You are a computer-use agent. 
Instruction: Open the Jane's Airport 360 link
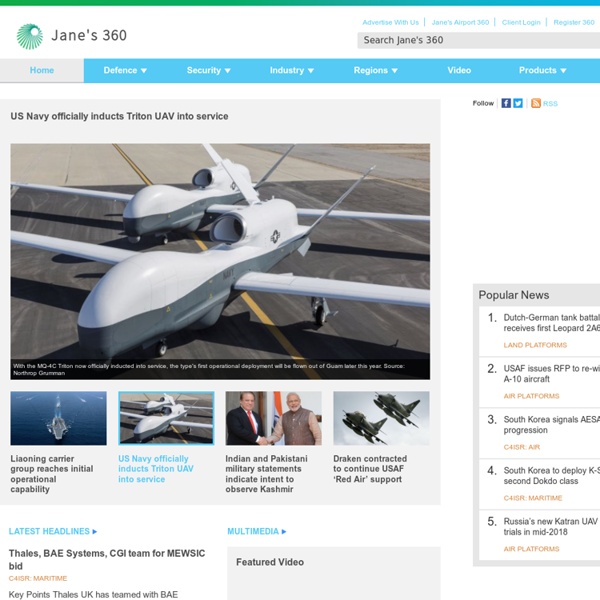point(460,22)
